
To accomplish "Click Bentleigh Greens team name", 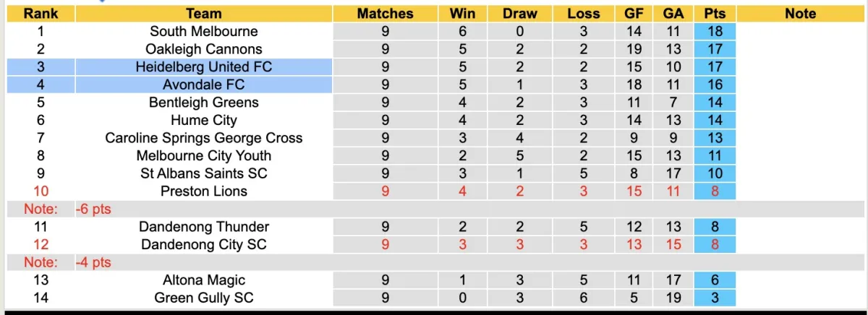I will [203, 103].
